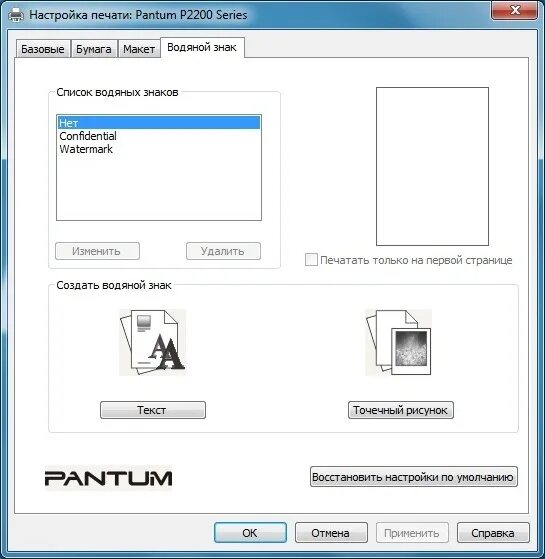Go to the Макет tab

139,49
